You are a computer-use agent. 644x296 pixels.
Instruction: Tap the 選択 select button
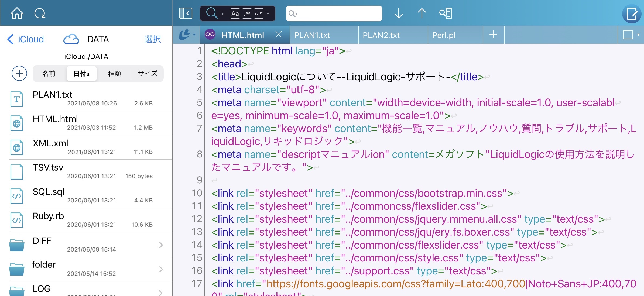click(152, 39)
